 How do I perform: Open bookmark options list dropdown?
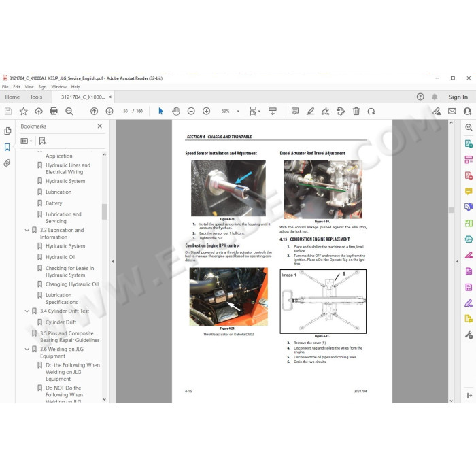(x=27, y=141)
